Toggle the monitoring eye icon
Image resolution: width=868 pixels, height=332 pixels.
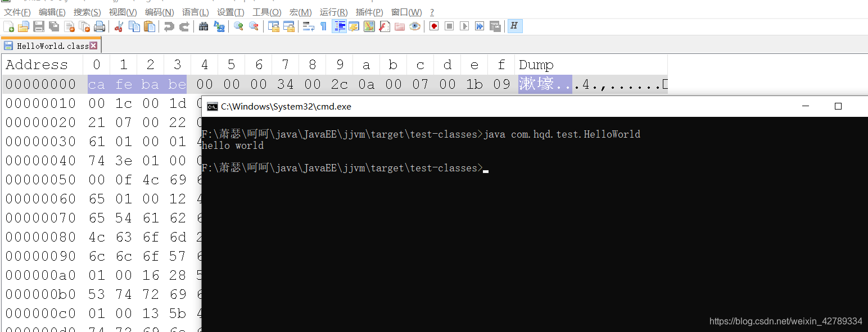[415, 26]
